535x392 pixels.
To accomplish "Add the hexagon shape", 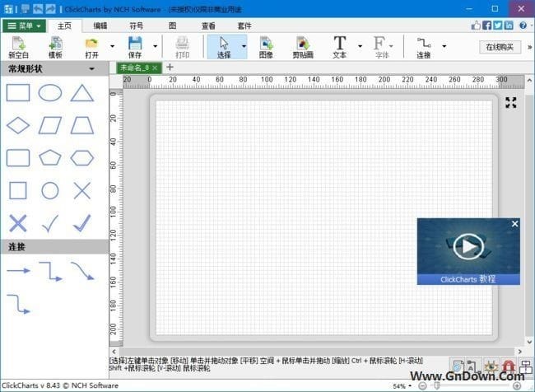I will (x=81, y=158).
